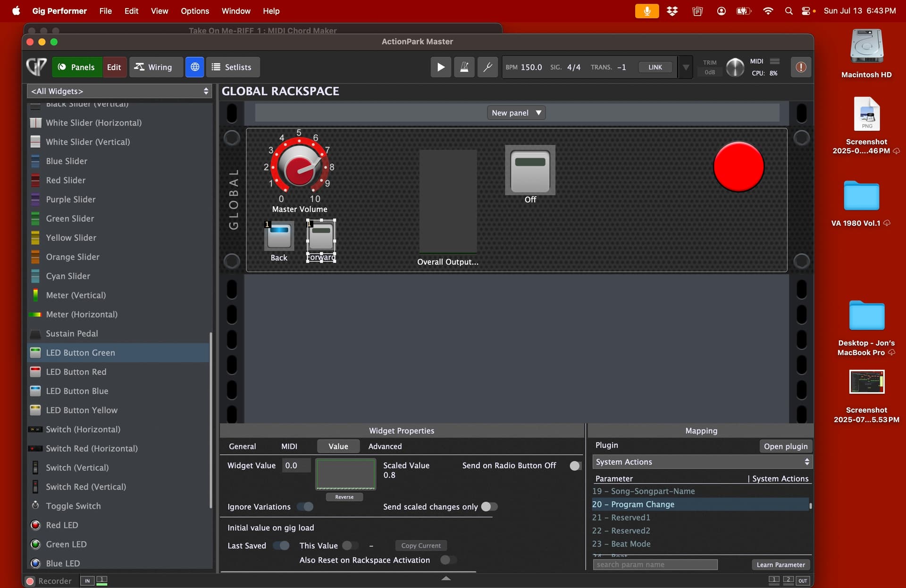This screenshot has width=906, height=588.
Task: Click the Open plugin button
Action: coord(785,446)
